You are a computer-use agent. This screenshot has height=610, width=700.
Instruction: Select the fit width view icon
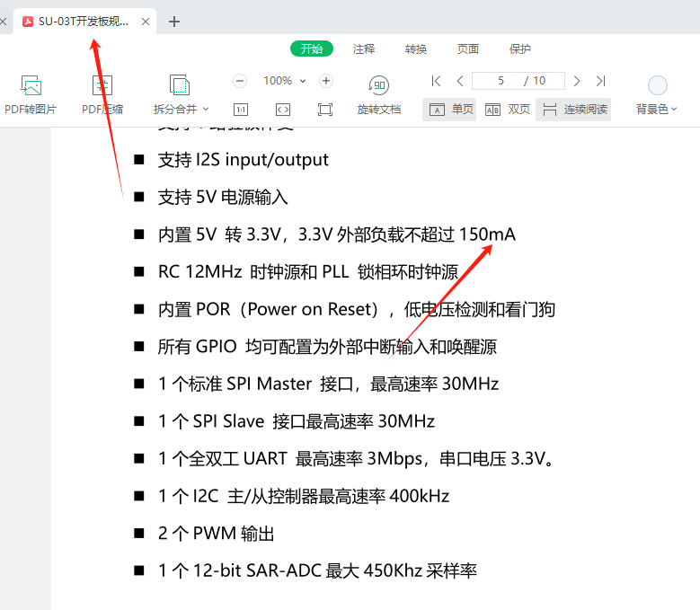coord(283,110)
